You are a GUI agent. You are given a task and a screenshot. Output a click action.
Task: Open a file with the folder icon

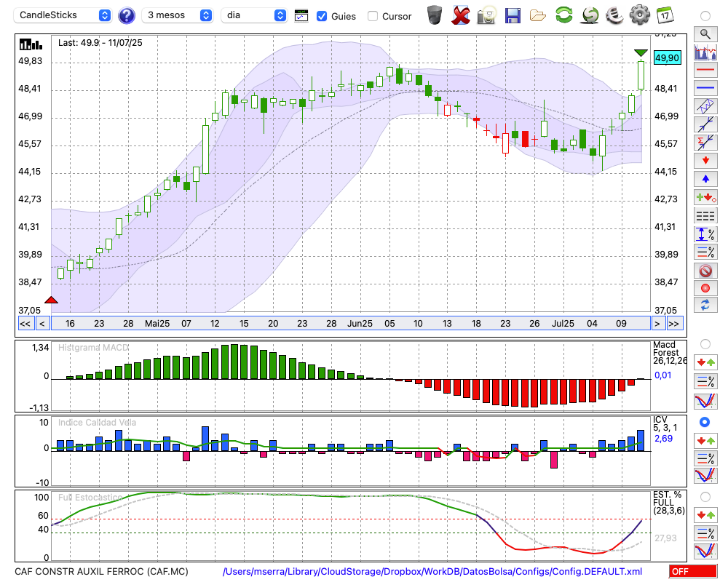[x=538, y=16]
